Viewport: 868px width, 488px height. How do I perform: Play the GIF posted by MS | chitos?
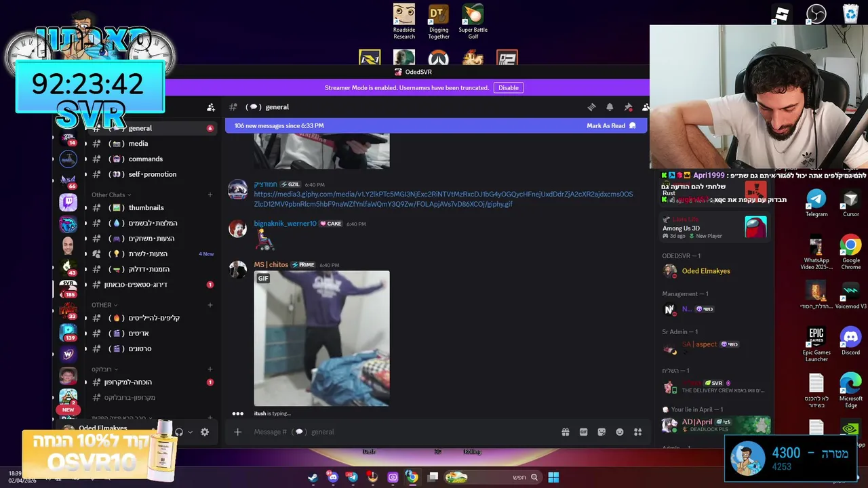(x=321, y=338)
